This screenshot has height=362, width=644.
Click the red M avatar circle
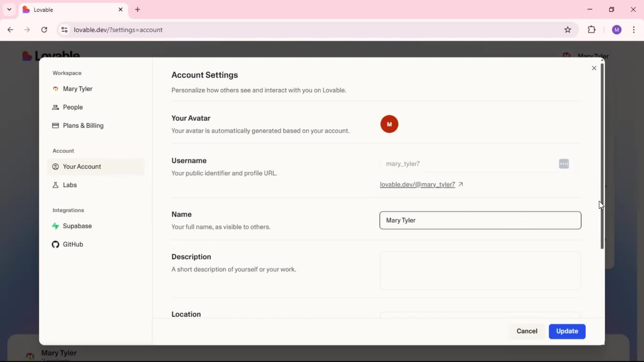(x=389, y=124)
